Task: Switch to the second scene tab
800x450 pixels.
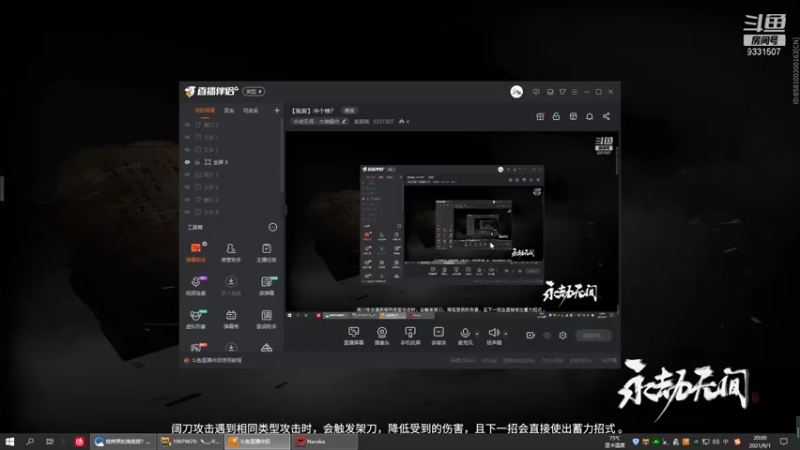Action: (229, 110)
